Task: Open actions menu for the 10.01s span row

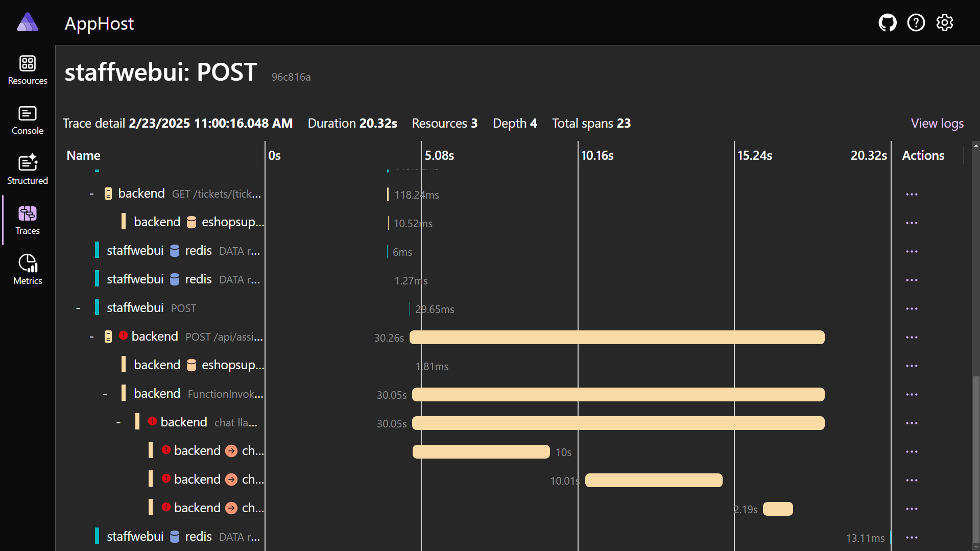Action: click(x=912, y=481)
